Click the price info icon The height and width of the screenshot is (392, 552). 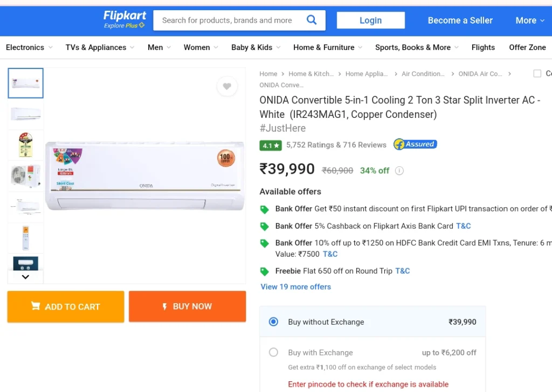click(x=399, y=171)
